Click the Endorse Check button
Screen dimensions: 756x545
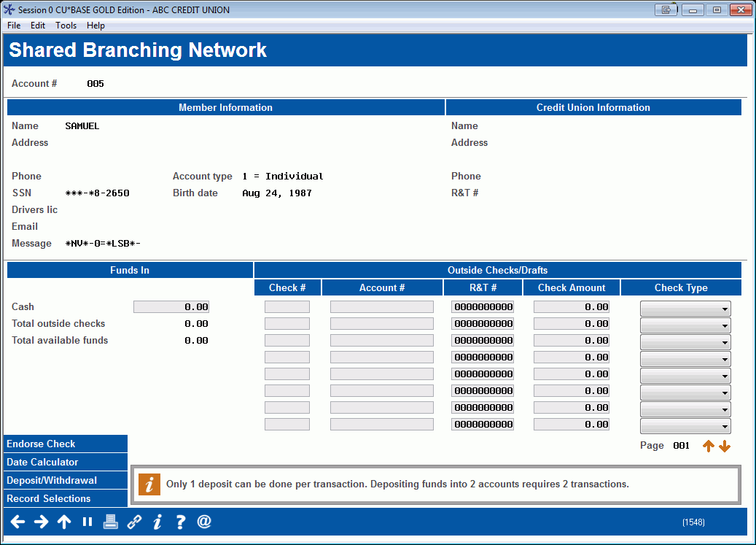(x=66, y=444)
